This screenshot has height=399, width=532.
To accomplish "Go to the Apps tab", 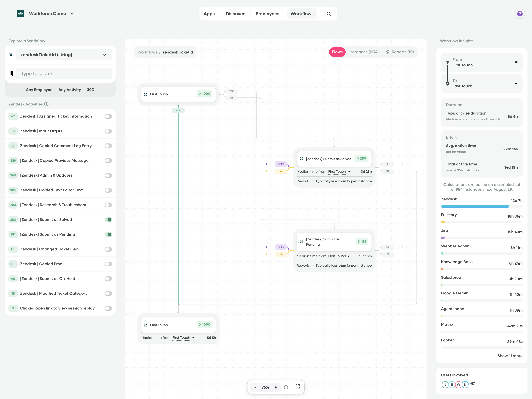I will [209, 14].
